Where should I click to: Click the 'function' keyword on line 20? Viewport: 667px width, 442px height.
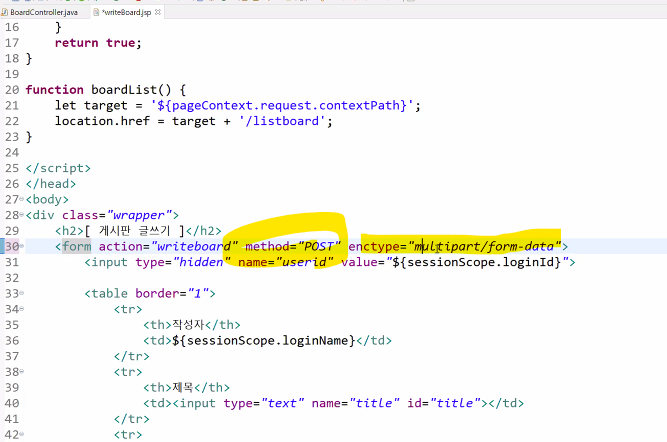point(54,90)
